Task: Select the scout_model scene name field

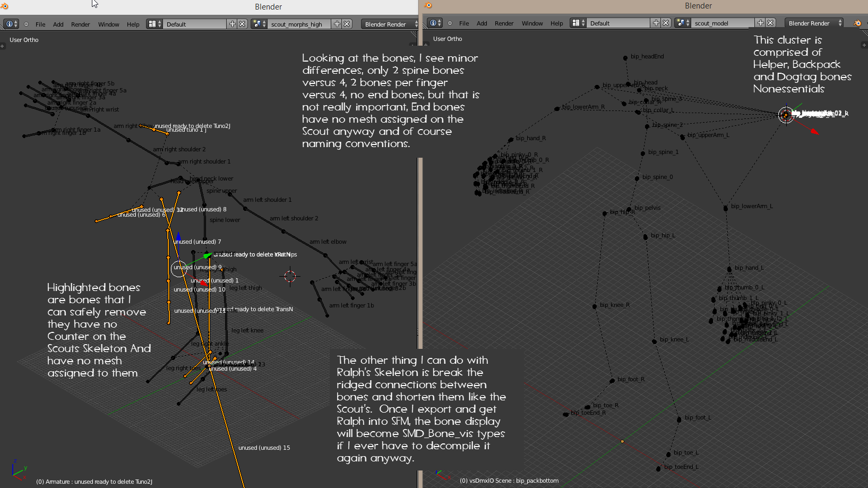Action: (723, 23)
